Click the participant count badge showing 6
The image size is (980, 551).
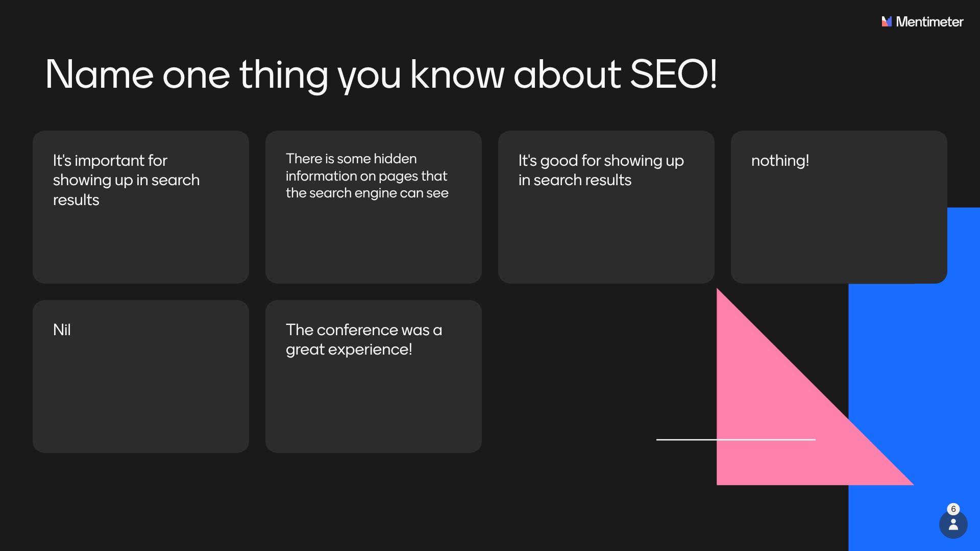pos(953,509)
